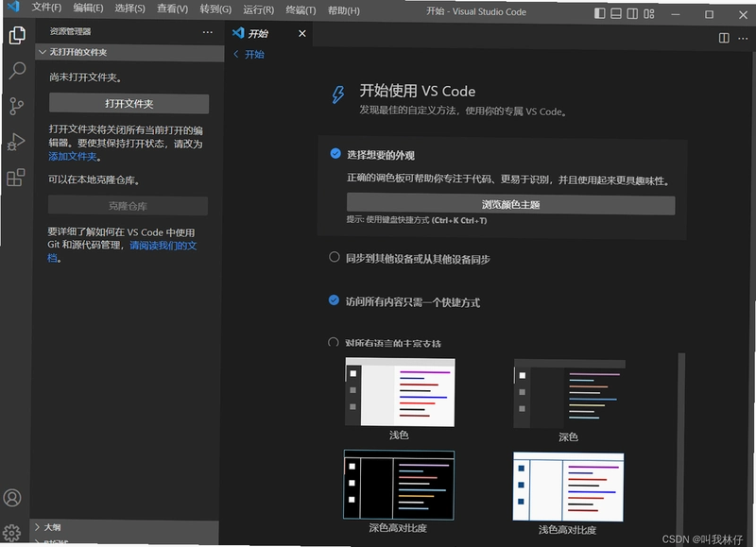Open the 文件(F) menu
Image resolution: width=756 pixels, height=547 pixels.
pos(46,8)
